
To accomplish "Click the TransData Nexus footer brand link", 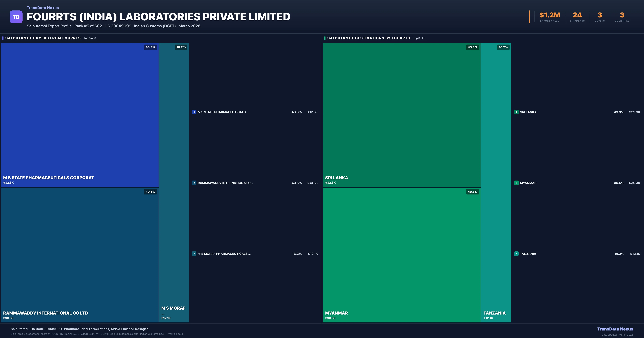I will point(615,329).
